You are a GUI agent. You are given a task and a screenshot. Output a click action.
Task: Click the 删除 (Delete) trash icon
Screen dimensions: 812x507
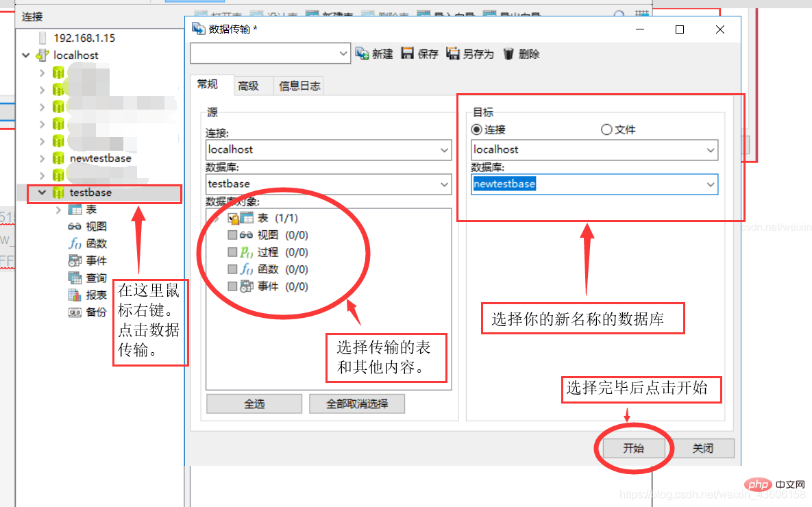click(x=508, y=53)
